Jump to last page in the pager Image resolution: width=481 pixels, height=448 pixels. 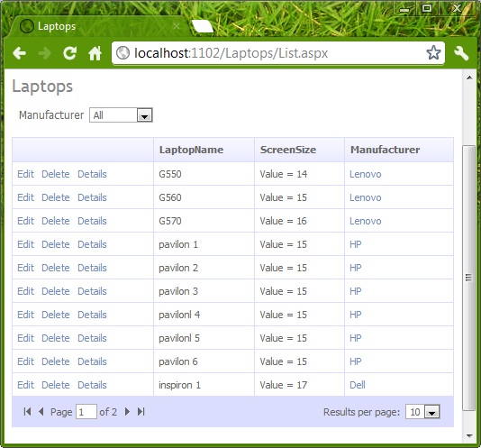(x=141, y=412)
